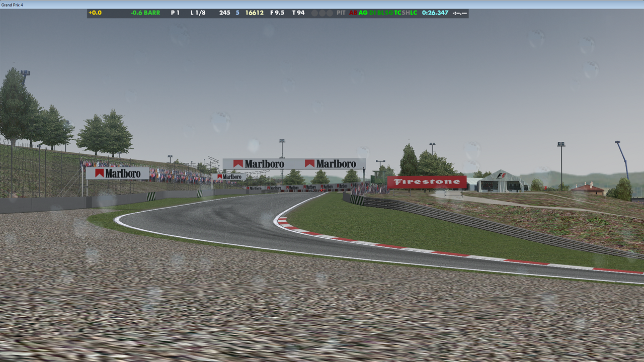Click the T 94 temperature readout
The image size is (644, 362).
click(298, 13)
